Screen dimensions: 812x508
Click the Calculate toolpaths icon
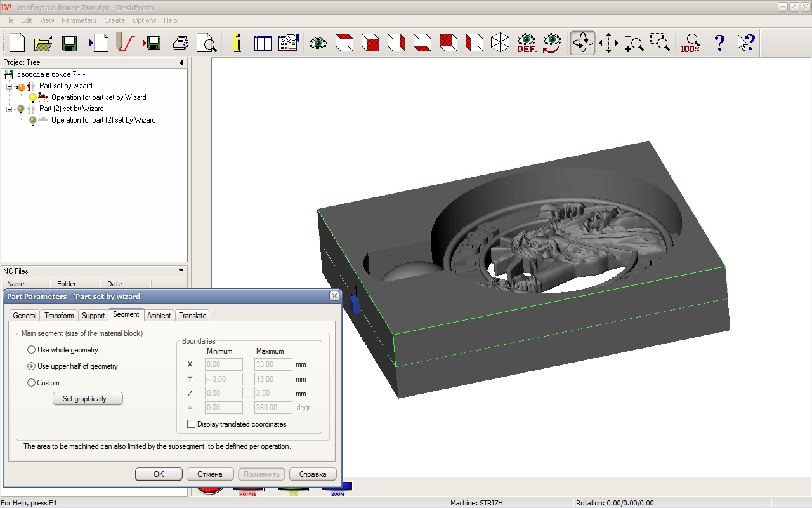126,43
